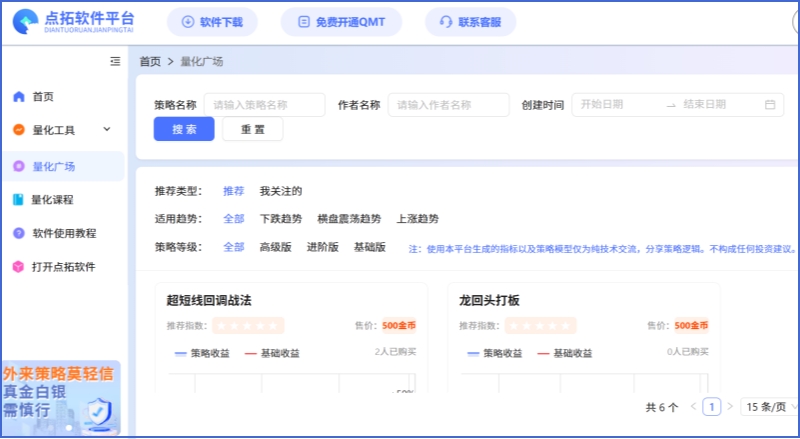
Task: Toggle 策略收益 legend in 超短线回调战法 chart
Action: coord(202,353)
